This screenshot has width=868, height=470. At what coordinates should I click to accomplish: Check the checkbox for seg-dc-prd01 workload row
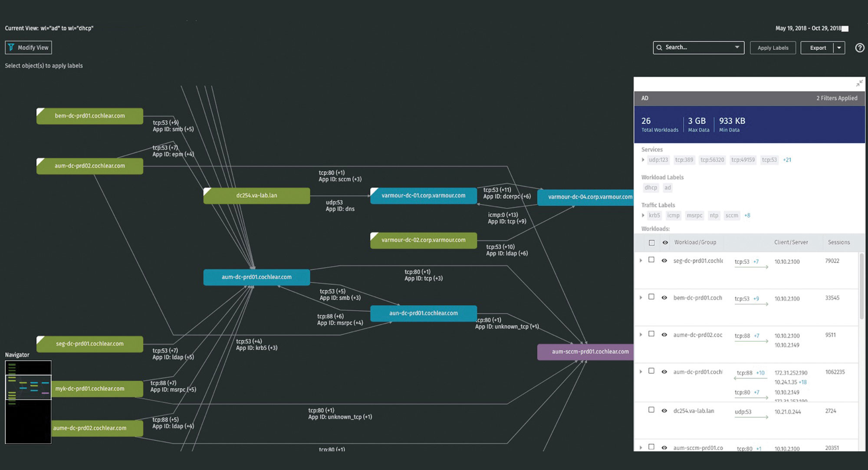651,260
